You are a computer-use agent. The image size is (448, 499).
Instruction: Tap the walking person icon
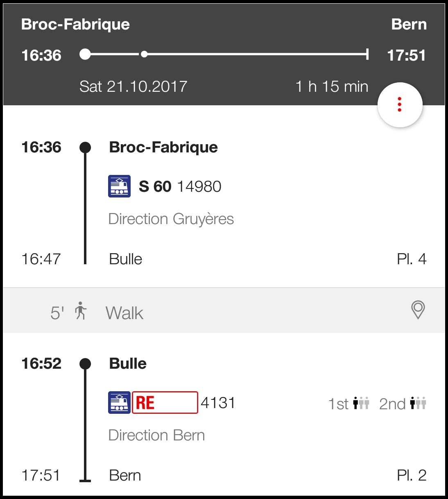coord(81,311)
